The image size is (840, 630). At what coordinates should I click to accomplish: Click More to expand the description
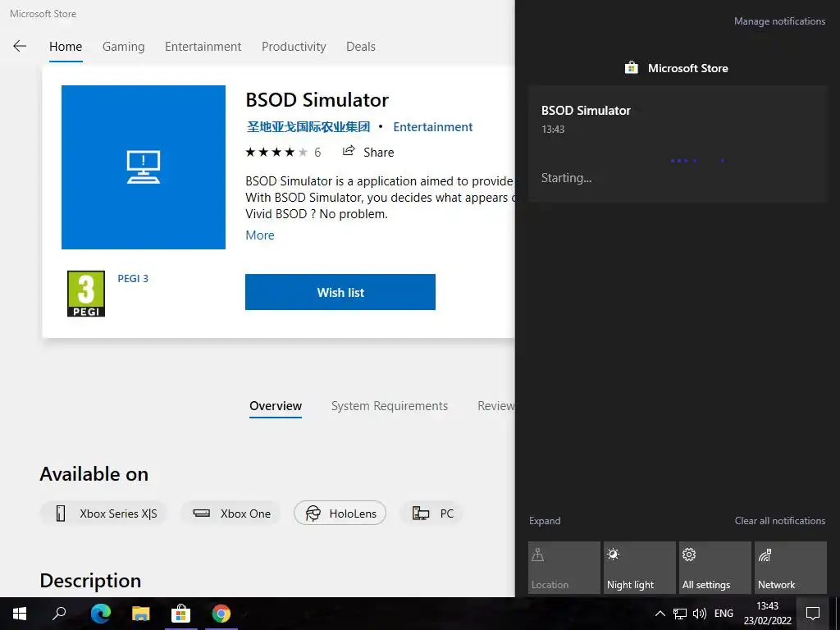[x=260, y=235]
